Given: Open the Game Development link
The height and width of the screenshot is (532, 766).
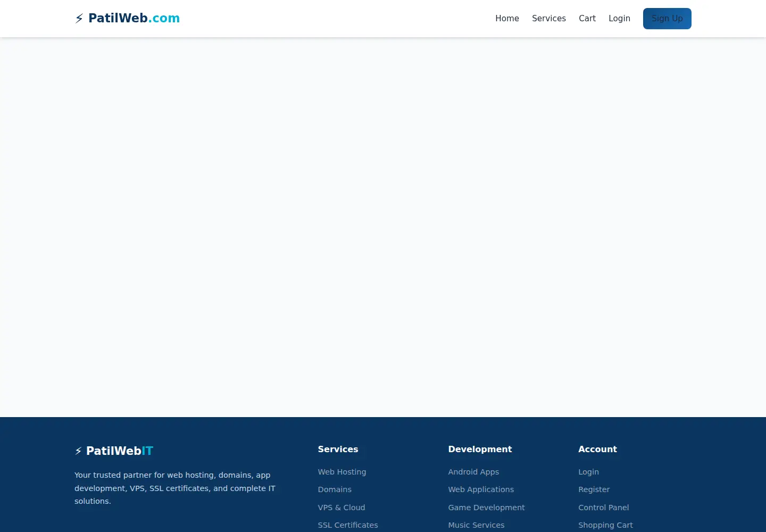Looking at the screenshot, I should coord(486,508).
